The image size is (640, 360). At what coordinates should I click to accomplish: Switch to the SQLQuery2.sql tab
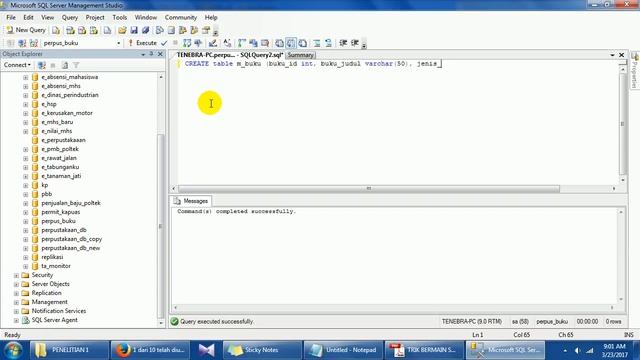point(229,55)
